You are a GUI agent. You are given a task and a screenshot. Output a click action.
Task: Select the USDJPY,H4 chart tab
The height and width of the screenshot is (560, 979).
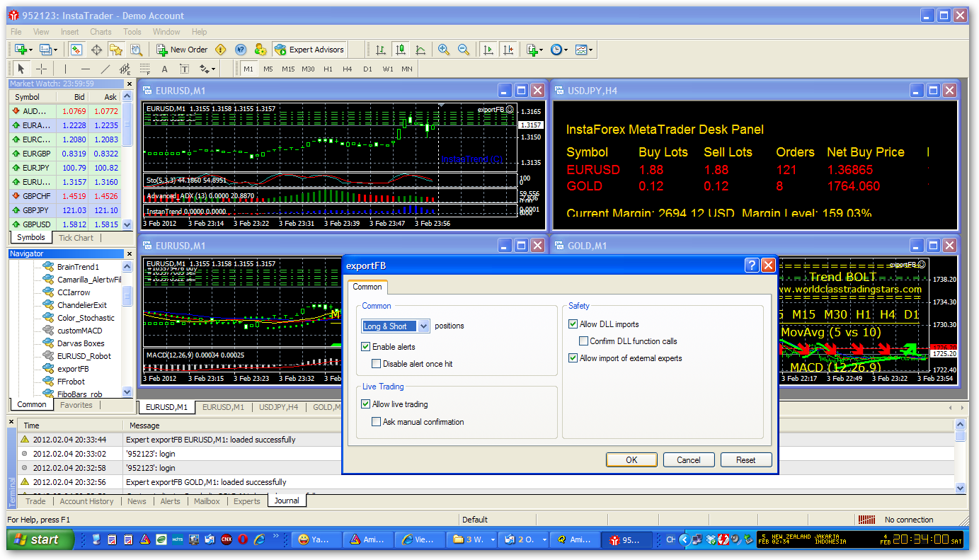[279, 407]
